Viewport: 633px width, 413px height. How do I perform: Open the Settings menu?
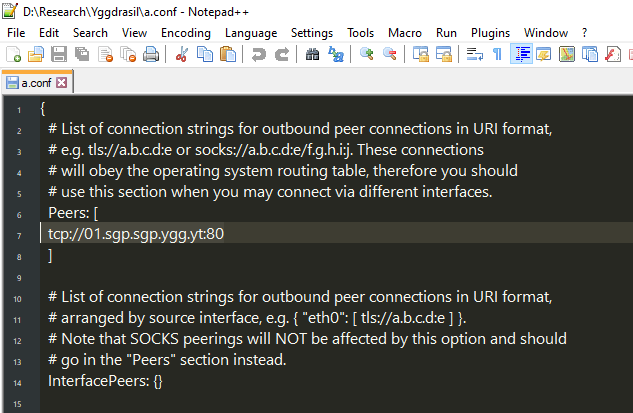(x=312, y=33)
